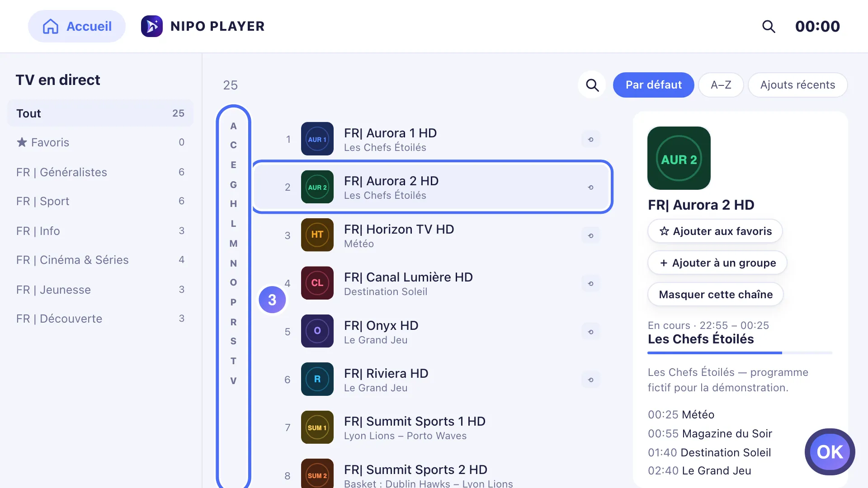The width and height of the screenshot is (868, 488).
Task: Click the catch-up icon on Horizon TV HD
Action: [x=590, y=235]
